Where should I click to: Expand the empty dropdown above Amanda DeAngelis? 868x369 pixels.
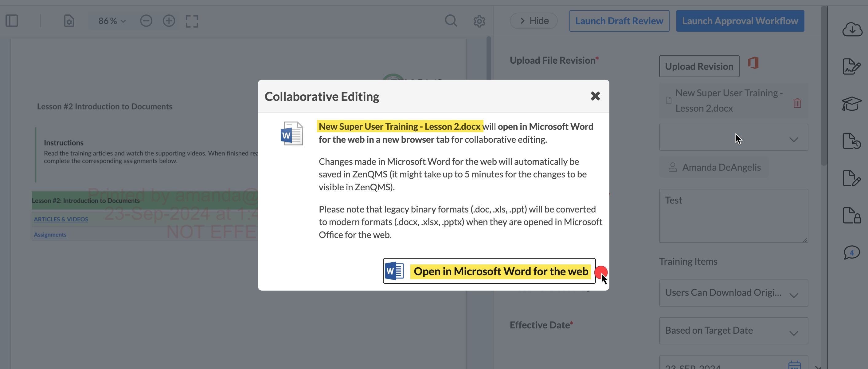(733, 137)
